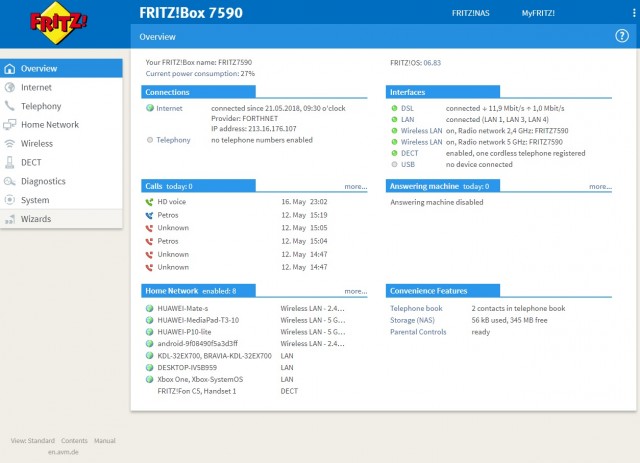
Task: Open the Telephone book link
Action: coord(416,308)
